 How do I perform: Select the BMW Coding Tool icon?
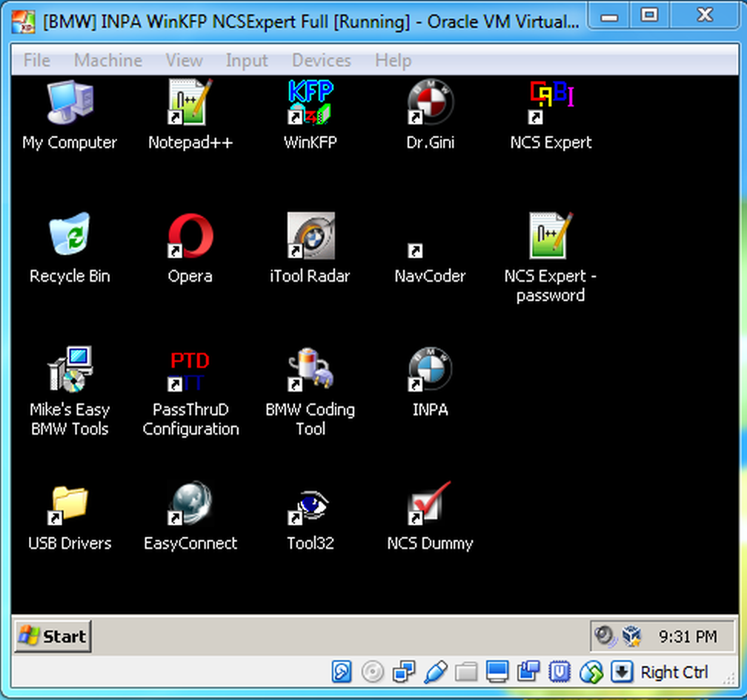tap(310, 371)
